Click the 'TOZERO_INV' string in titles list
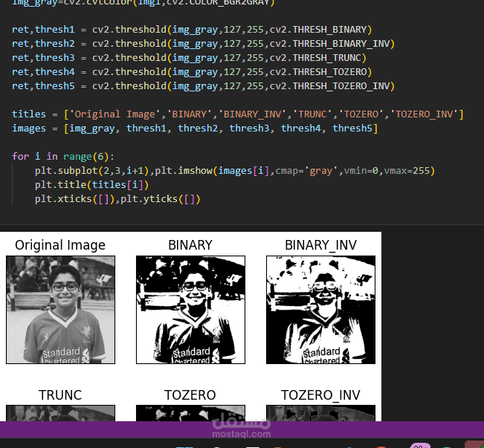The height and width of the screenshot is (448, 484). tap(424, 114)
